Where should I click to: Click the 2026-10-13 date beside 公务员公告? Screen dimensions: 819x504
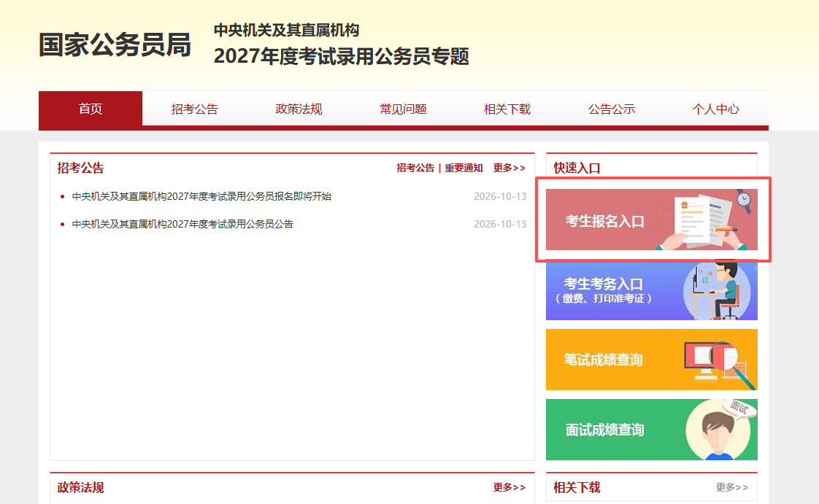tap(500, 224)
